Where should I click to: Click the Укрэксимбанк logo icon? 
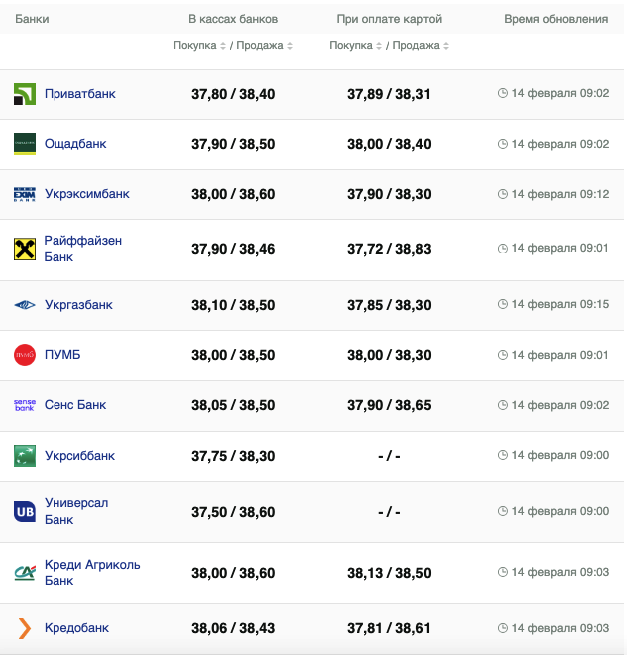click(25, 194)
